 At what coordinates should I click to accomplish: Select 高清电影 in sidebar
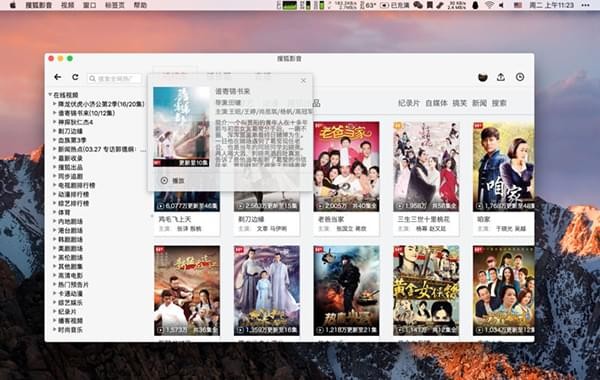[70, 276]
